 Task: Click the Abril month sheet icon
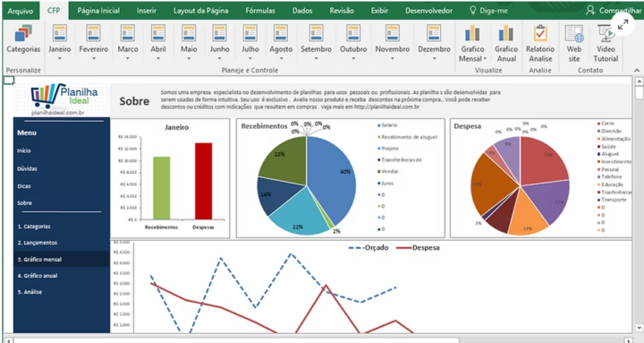158,33
